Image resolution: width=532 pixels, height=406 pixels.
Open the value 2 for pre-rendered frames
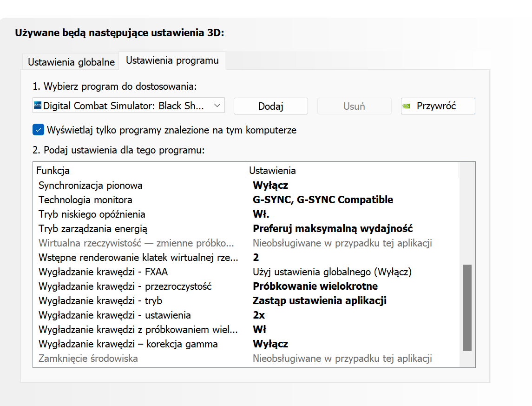click(x=256, y=257)
